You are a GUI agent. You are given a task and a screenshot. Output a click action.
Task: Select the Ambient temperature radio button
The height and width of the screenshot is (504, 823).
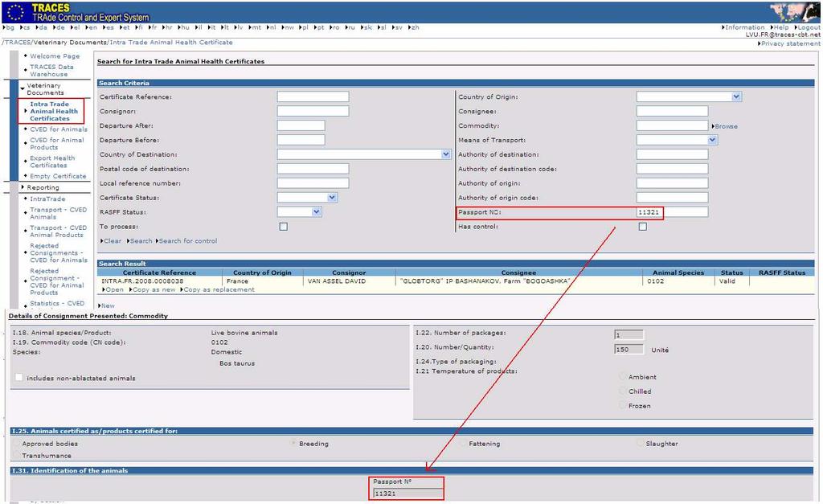click(623, 376)
